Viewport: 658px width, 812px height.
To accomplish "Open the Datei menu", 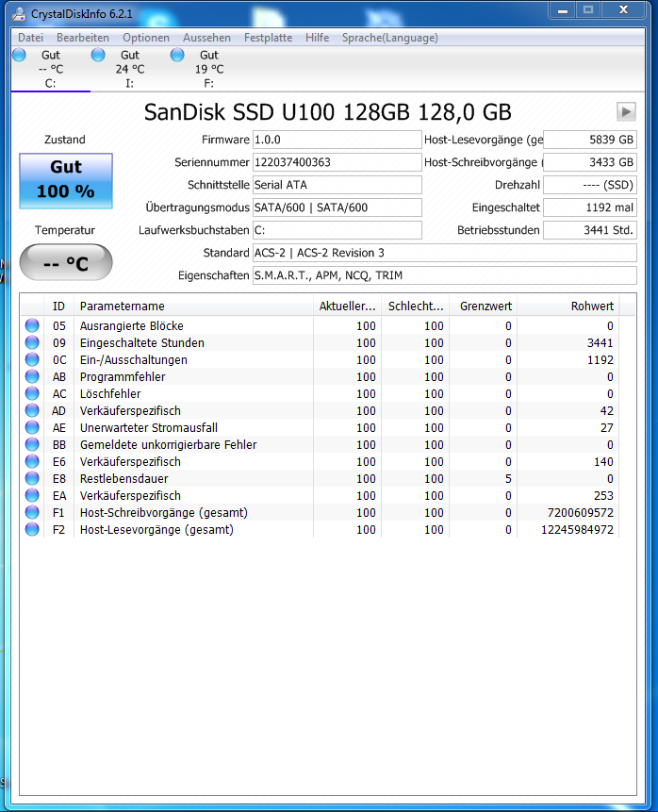I will (x=30, y=38).
